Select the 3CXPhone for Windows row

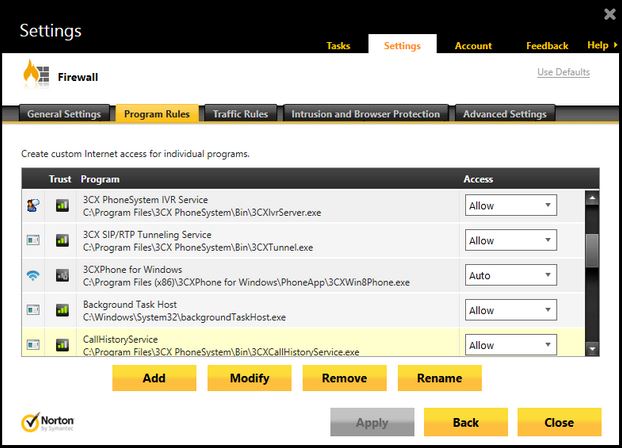[x=303, y=275]
